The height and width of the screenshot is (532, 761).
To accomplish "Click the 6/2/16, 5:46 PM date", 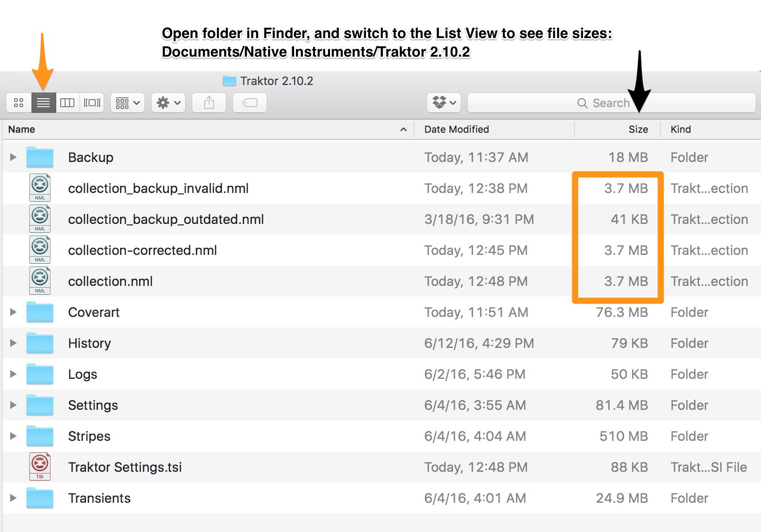I will coord(475,374).
